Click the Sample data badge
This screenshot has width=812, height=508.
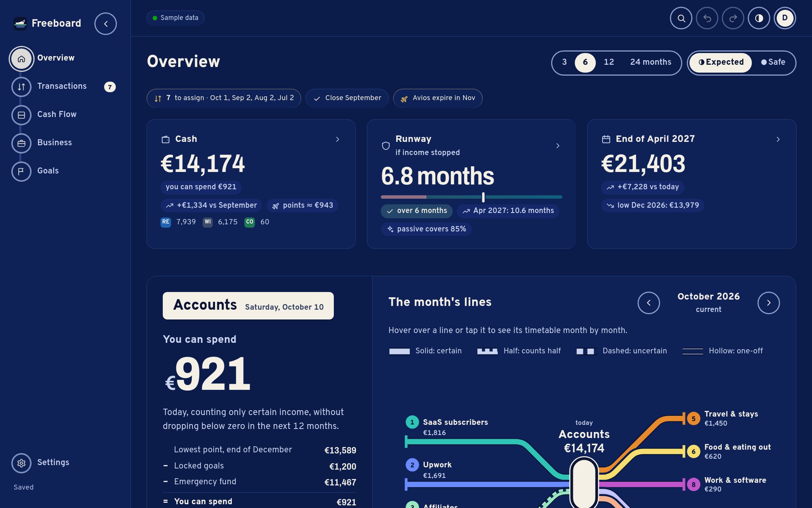coord(175,18)
